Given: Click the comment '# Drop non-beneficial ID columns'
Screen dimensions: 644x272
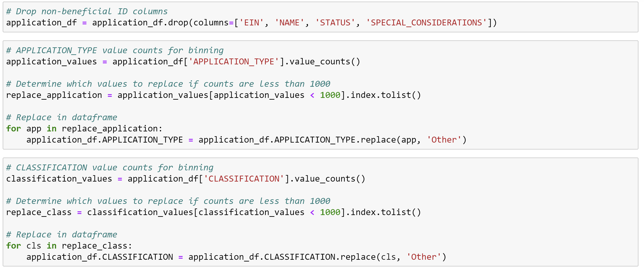Looking at the screenshot, I should click(x=87, y=11).
